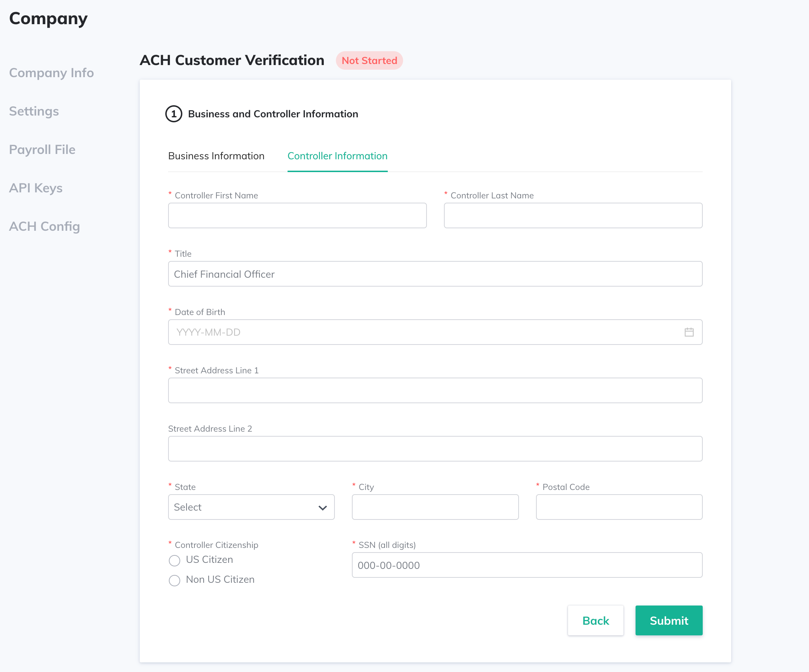Expand the State dropdown
Viewport: 809px width, 672px height.
pos(247,507)
